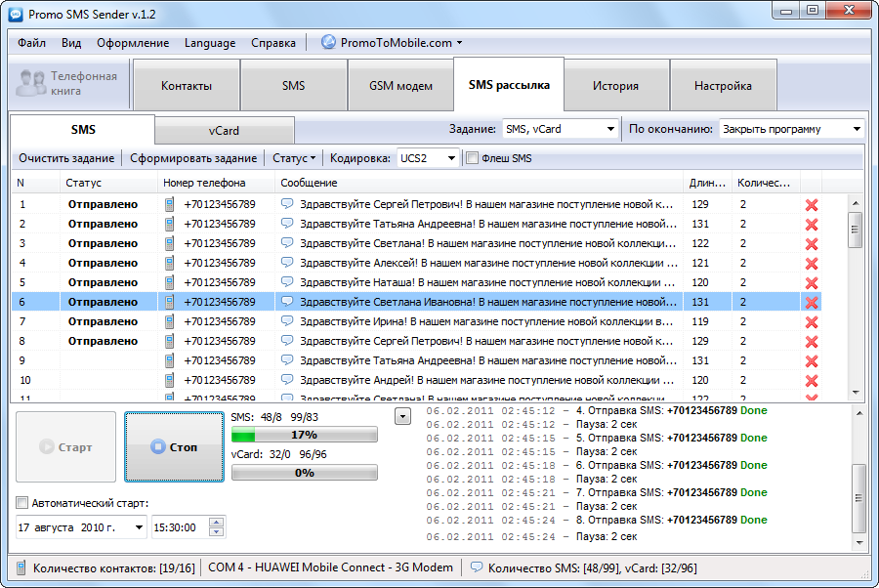
Task: Expand the Статус dropdown menu
Action: click(x=294, y=158)
